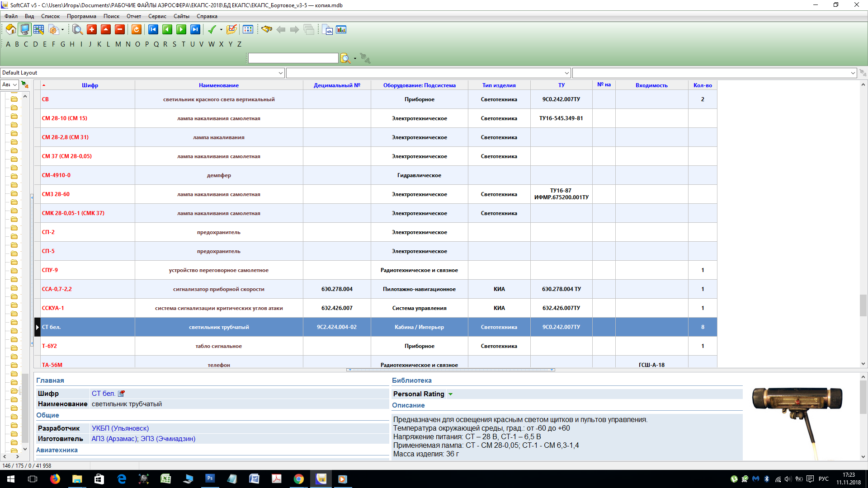868x488 pixels.
Task: Toggle the green checkmark mark button
Action: tap(212, 30)
